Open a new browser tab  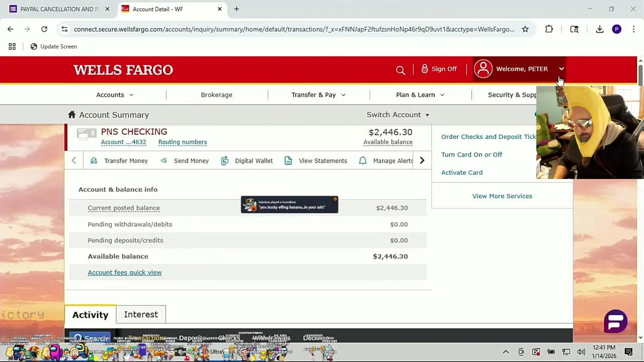[x=236, y=9]
